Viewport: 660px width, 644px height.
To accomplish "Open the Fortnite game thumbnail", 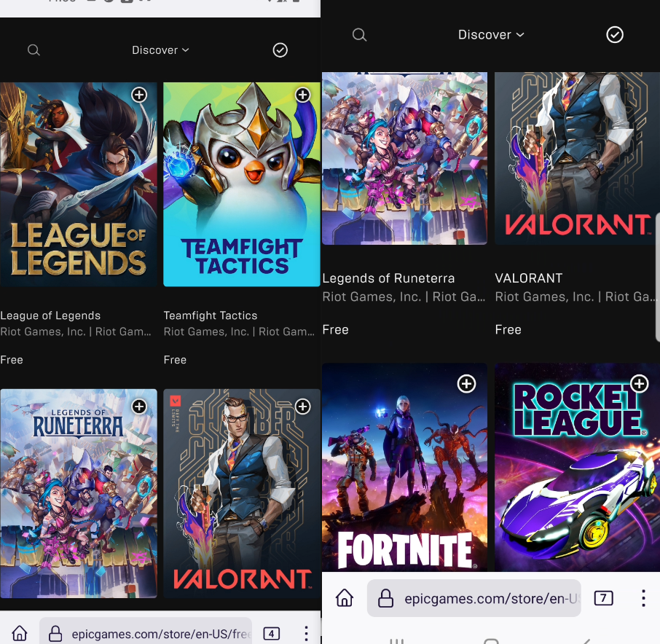I will pyautogui.click(x=404, y=466).
